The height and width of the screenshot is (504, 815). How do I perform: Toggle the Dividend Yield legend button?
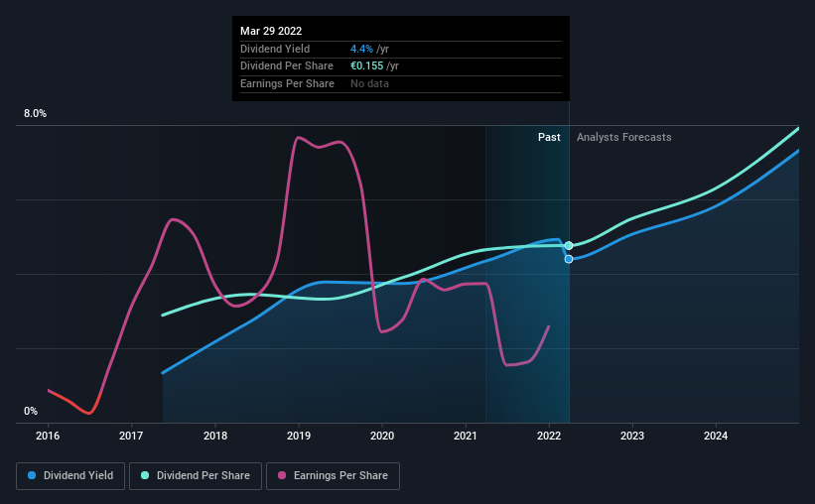pos(70,476)
